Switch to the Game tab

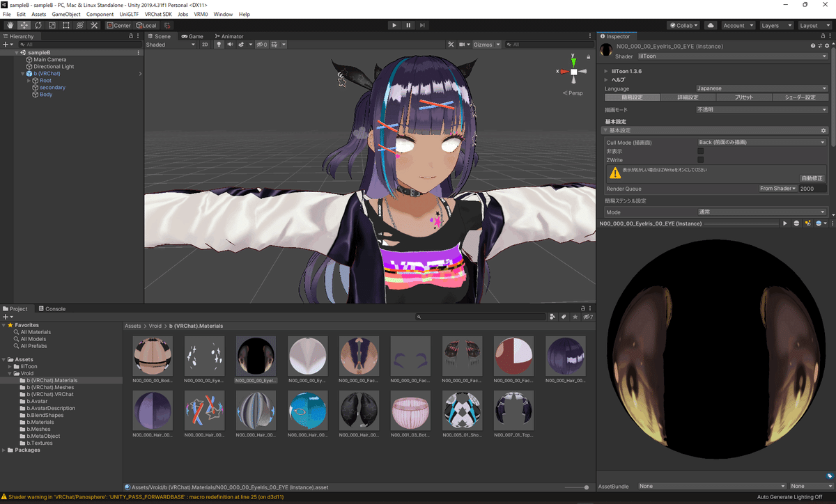[192, 36]
